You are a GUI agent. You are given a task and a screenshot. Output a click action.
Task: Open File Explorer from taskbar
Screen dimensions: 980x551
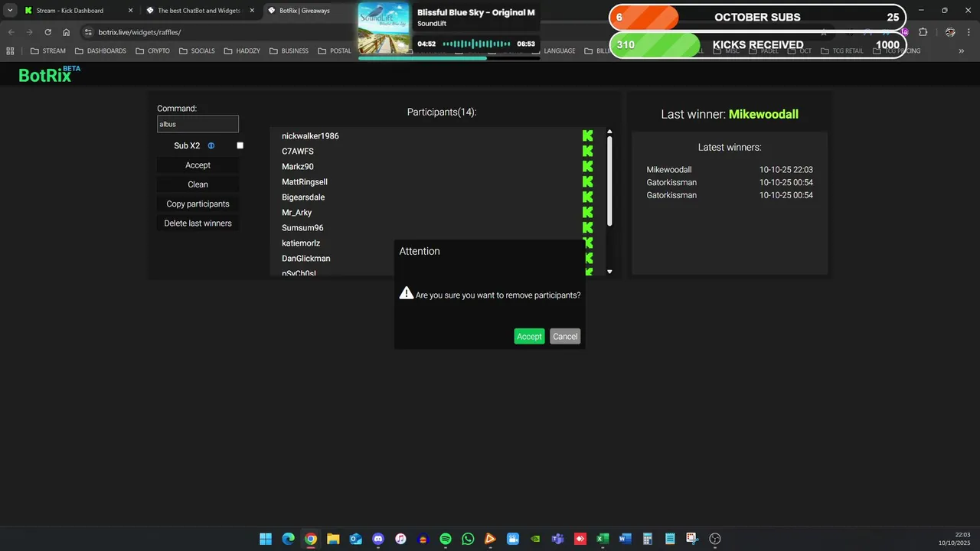pos(333,539)
